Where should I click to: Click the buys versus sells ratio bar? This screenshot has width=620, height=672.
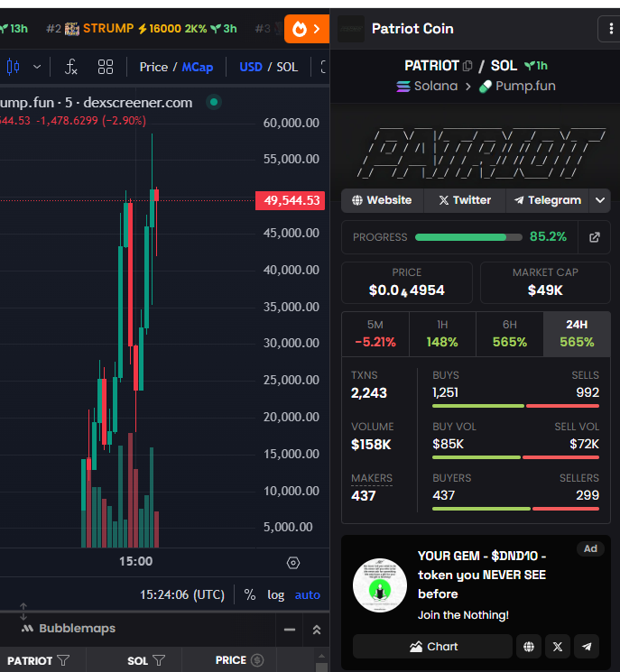coord(516,406)
